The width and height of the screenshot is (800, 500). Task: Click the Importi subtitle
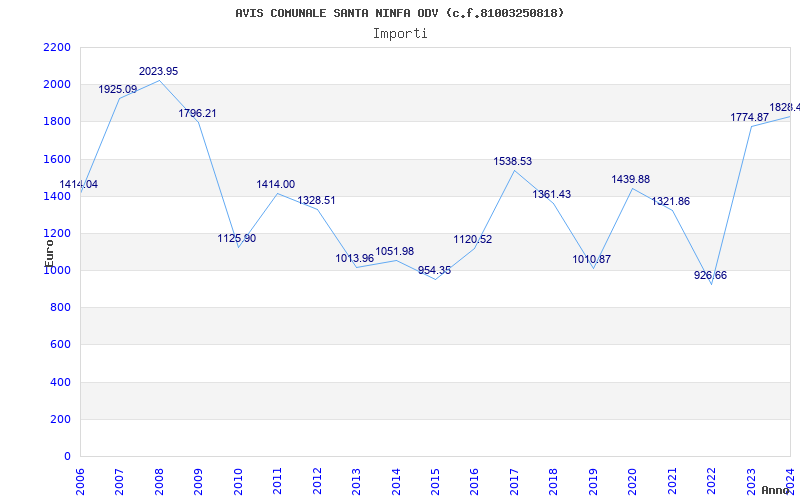pos(400,34)
